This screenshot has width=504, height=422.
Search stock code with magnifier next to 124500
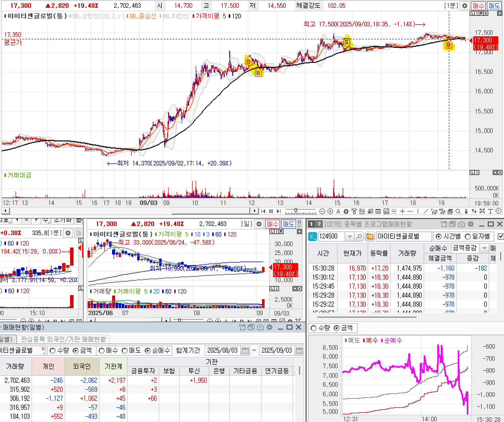point(359,236)
